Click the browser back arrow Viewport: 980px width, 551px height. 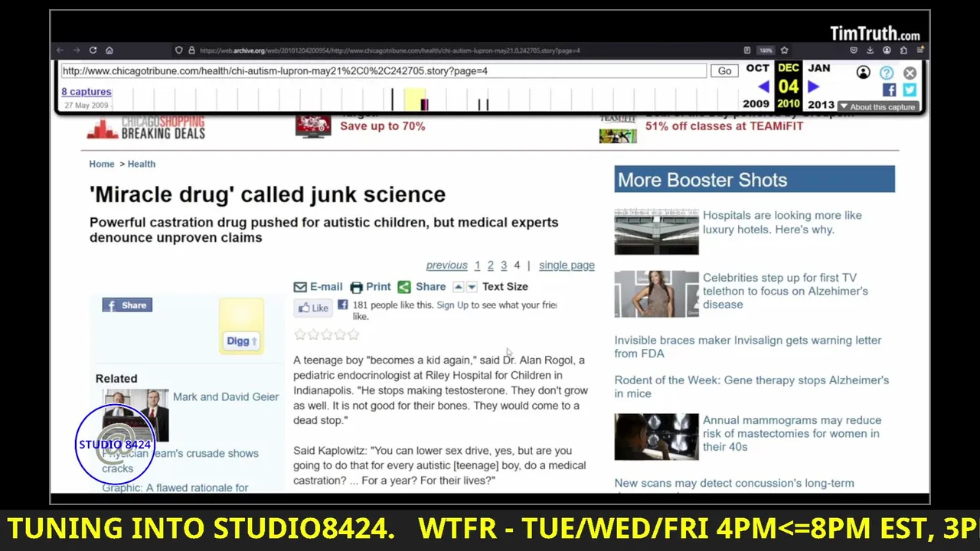[60, 51]
